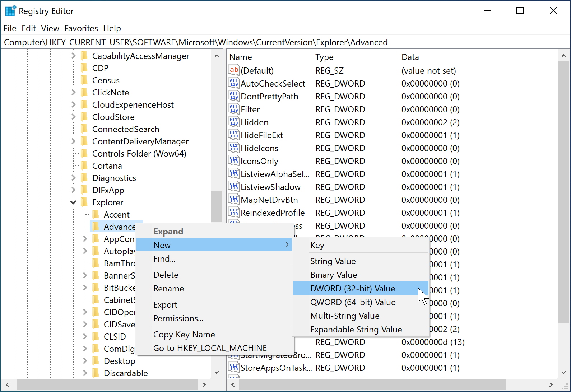The width and height of the screenshot is (571, 392).
Task: Choose DWORD (32-bit) Value from submenu
Action: 361,288
